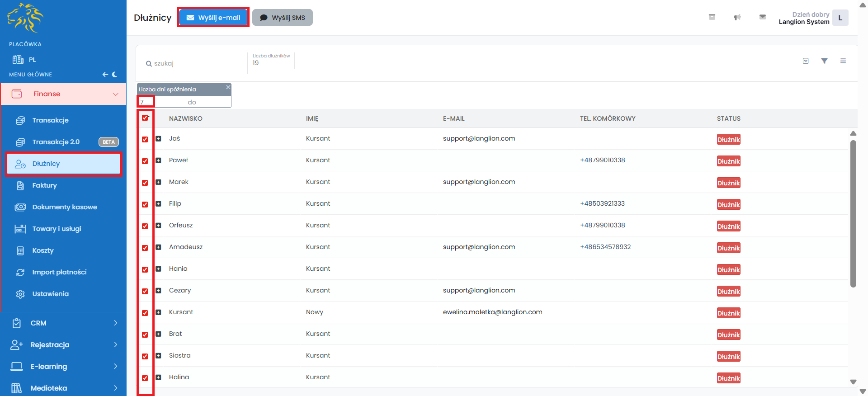Open the envelope messages icon in header

pyautogui.click(x=763, y=17)
